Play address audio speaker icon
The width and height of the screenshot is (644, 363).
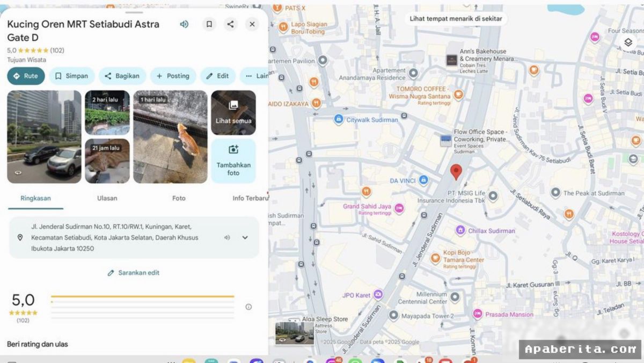point(227,237)
